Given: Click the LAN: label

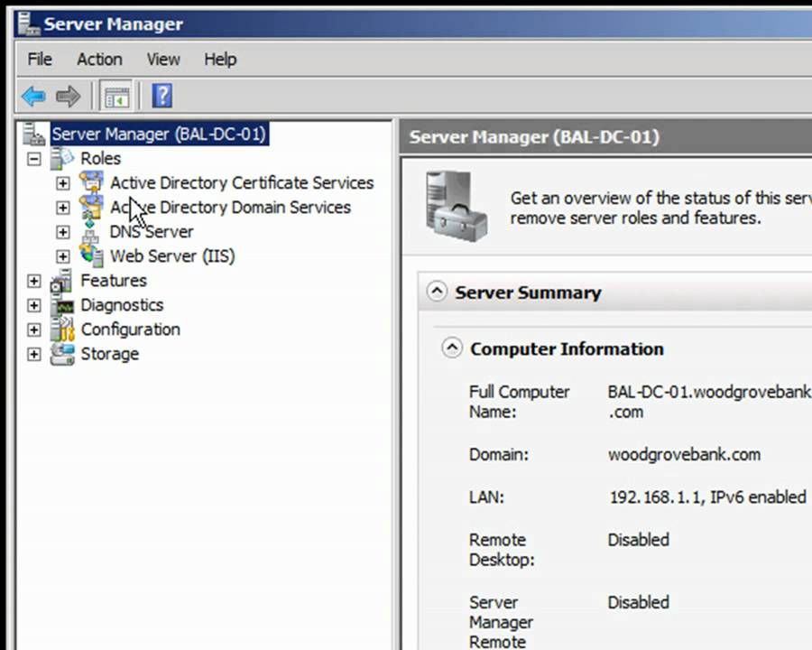Looking at the screenshot, I should point(486,497).
